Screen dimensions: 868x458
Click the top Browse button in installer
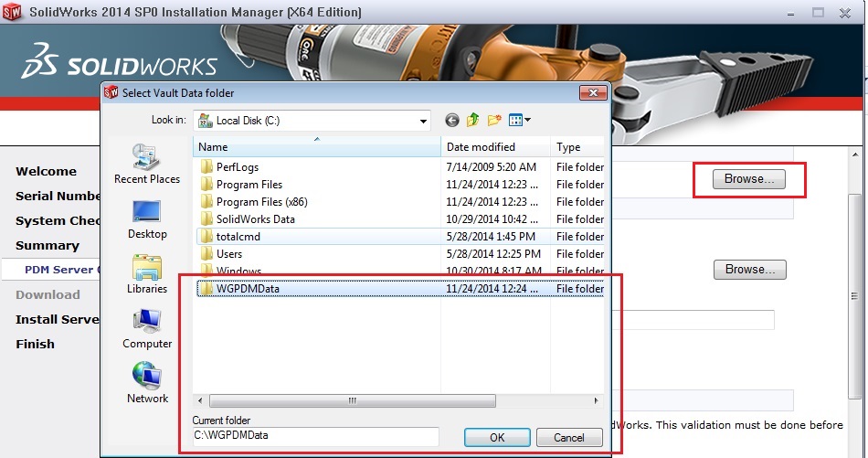[x=748, y=179]
